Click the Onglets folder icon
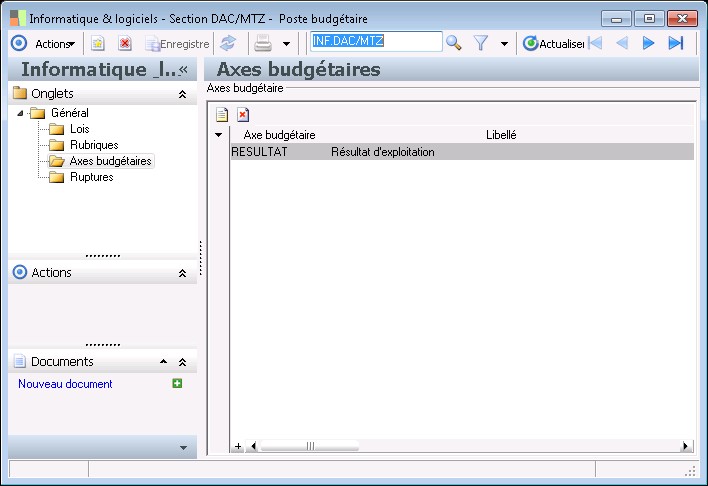 (20, 93)
